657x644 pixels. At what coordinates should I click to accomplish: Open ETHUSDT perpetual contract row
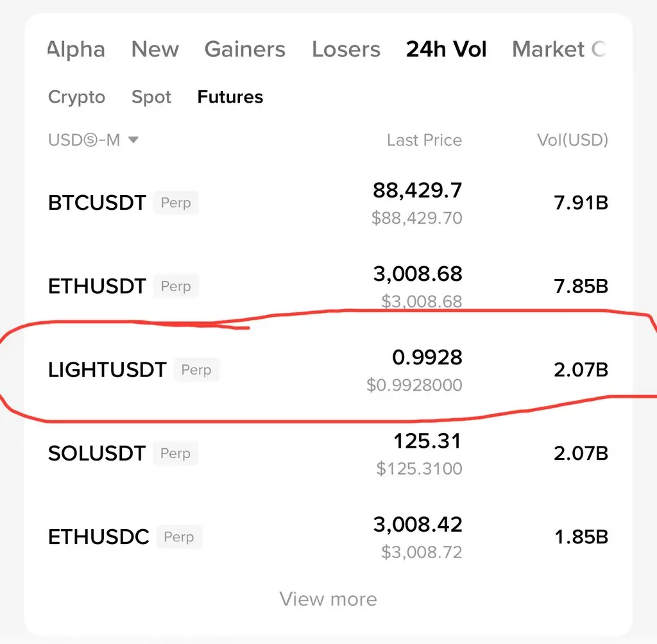click(x=328, y=286)
